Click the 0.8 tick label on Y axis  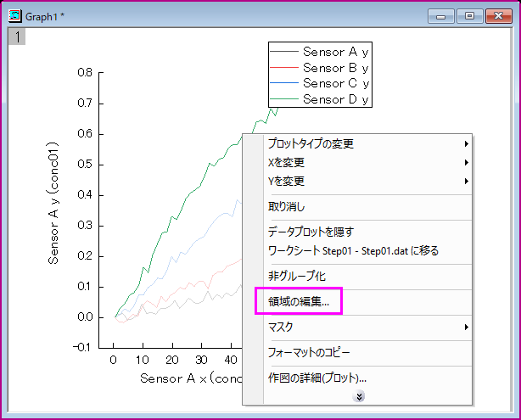coord(85,72)
